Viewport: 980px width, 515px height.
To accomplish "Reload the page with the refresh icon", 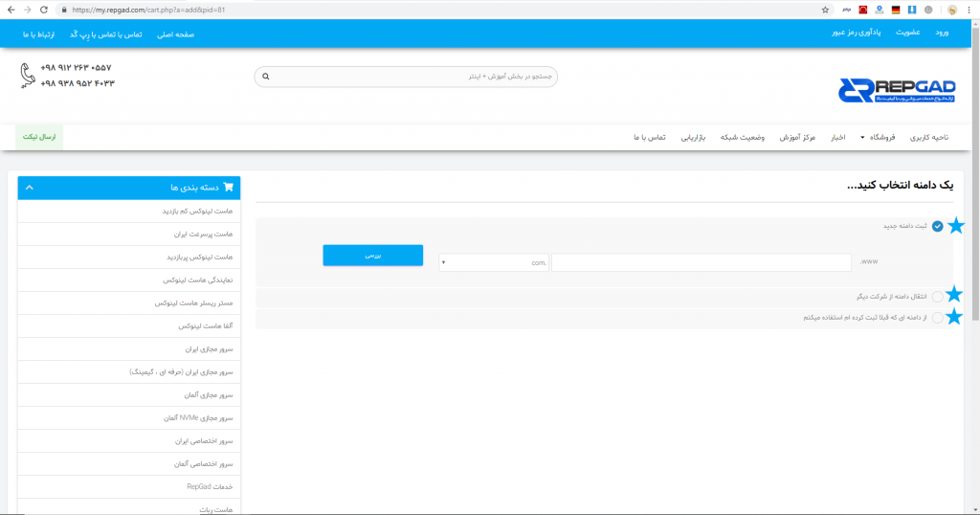I will pyautogui.click(x=44, y=10).
